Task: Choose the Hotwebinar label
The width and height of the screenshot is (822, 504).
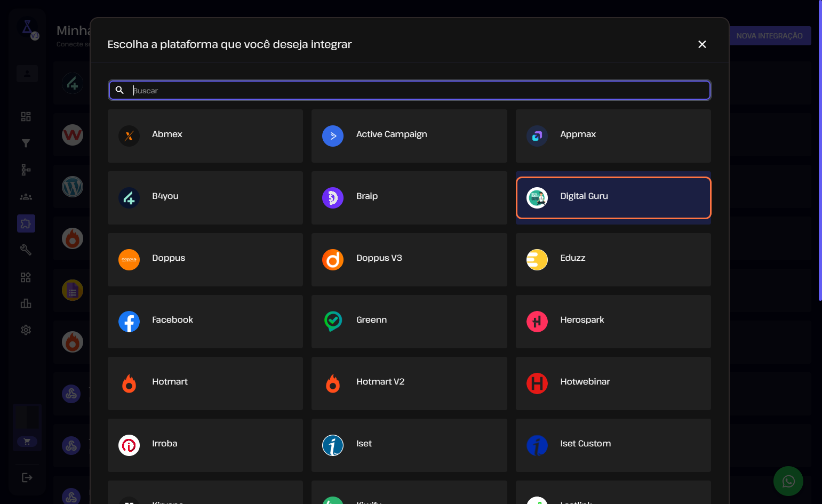Action: coord(585,382)
